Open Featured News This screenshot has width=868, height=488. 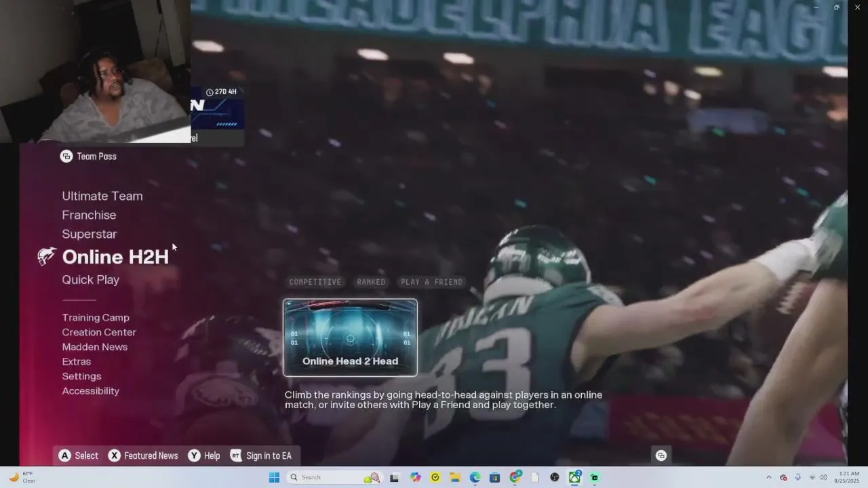(x=151, y=456)
